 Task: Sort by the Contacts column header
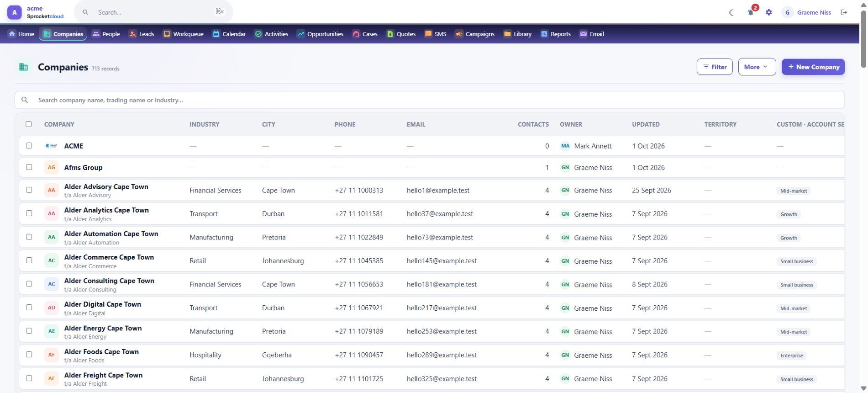533,124
